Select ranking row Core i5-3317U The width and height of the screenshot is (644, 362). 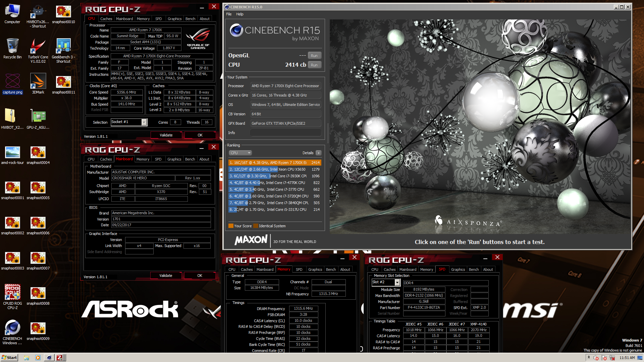[x=275, y=209]
